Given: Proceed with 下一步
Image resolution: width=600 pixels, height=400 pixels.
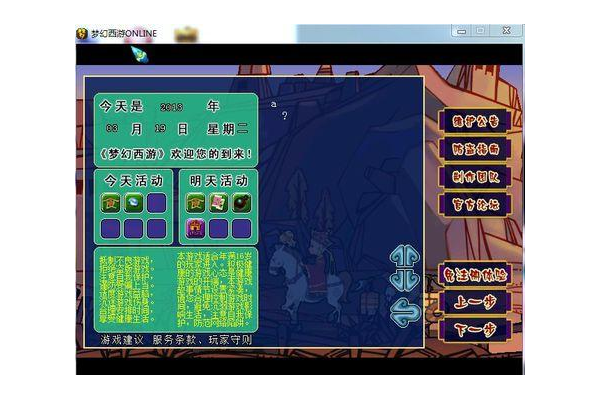Looking at the screenshot, I should pyautogui.click(x=476, y=330).
